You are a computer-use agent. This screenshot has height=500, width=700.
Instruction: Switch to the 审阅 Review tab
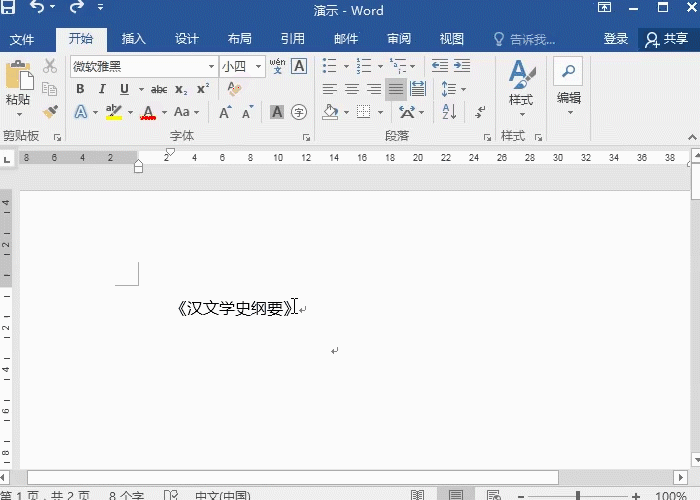[x=399, y=39]
